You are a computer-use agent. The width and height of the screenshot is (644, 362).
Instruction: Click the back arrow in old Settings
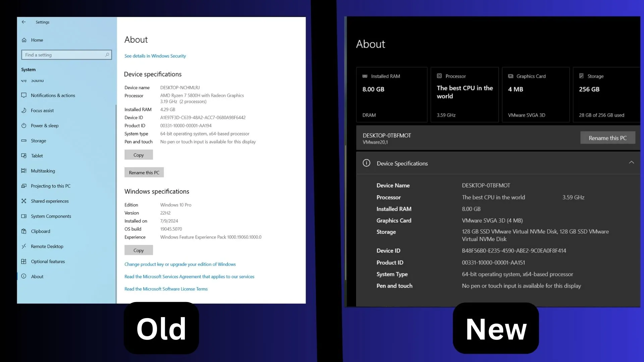pos(24,22)
